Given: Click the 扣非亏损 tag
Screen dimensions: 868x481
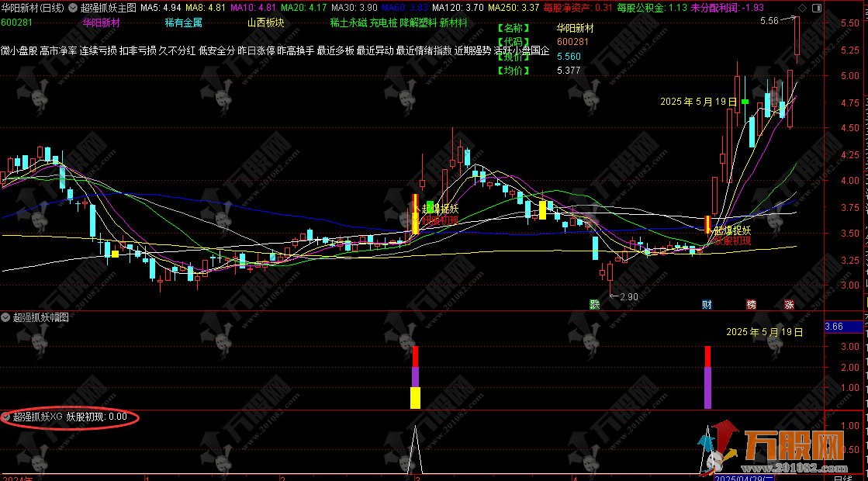Looking at the screenshot, I should [x=138, y=51].
